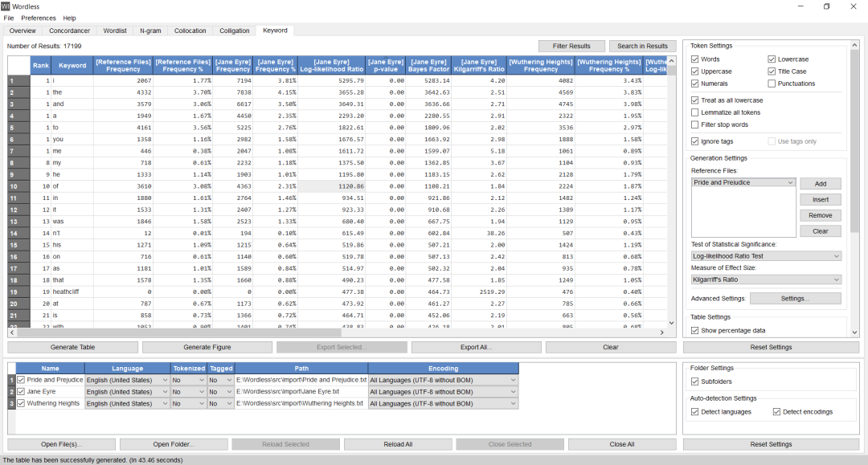Open Language dropdown for Pride and Prejudice

tap(127, 381)
